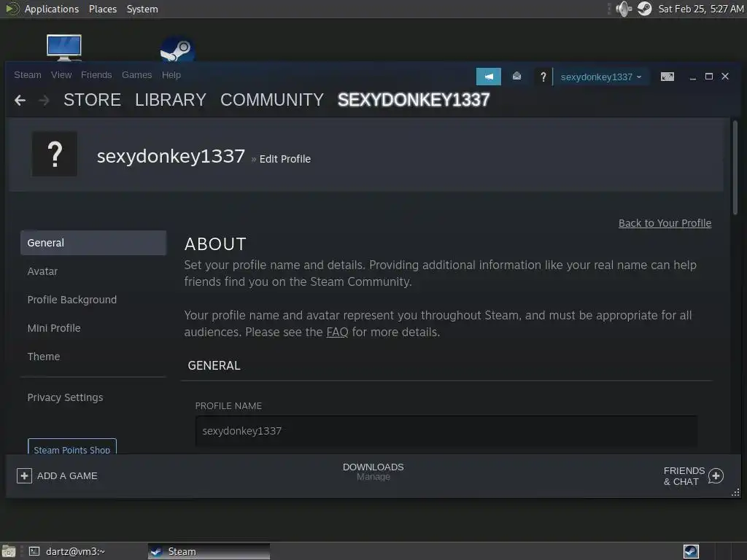Viewport: 747px width, 560px height.
Task: Click the question mark help icon
Action: [x=543, y=77]
